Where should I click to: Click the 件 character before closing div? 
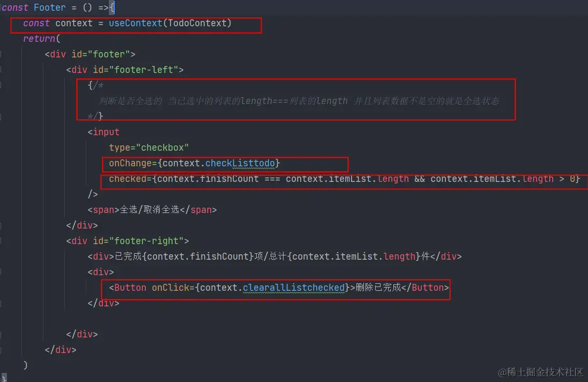tap(425, 256)
